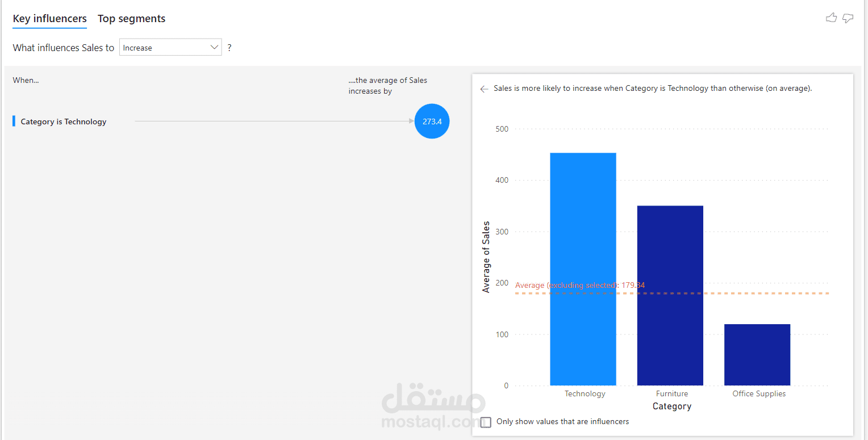Click the chart insight sentence about Technology

point(653,89)
